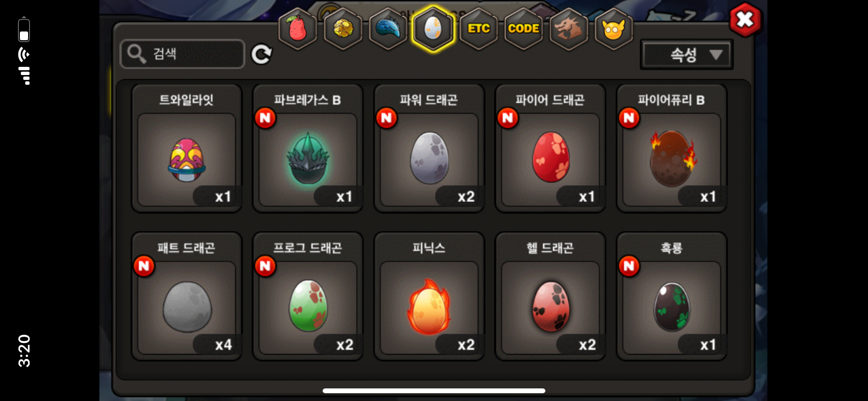Close the inventory with the red X

[x=745, y=20]
